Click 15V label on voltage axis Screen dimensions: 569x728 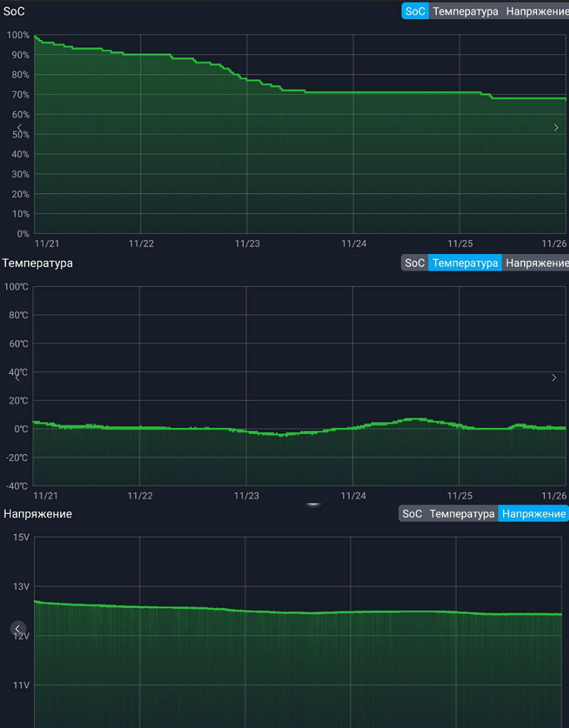pos(21,537)
